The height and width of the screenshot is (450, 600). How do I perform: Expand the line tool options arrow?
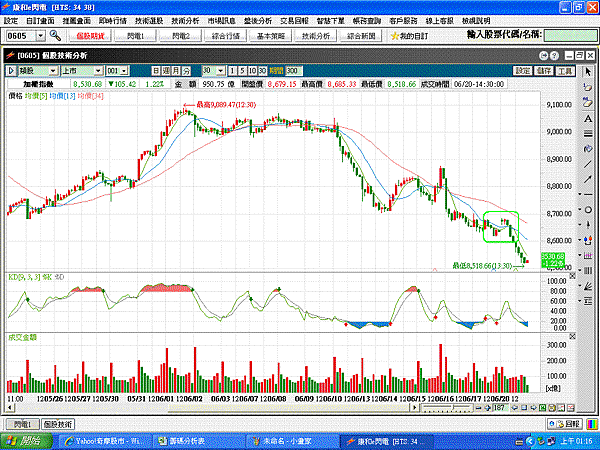(580, 194)
